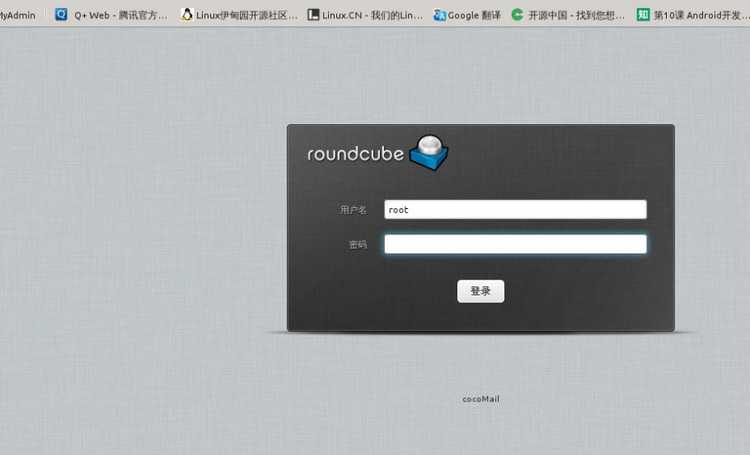The height and width of the screenshot is (455, 750).
Task: Click the Linux.CN bookmark icon
Action: pyautogui.click(x=313, y=14)
